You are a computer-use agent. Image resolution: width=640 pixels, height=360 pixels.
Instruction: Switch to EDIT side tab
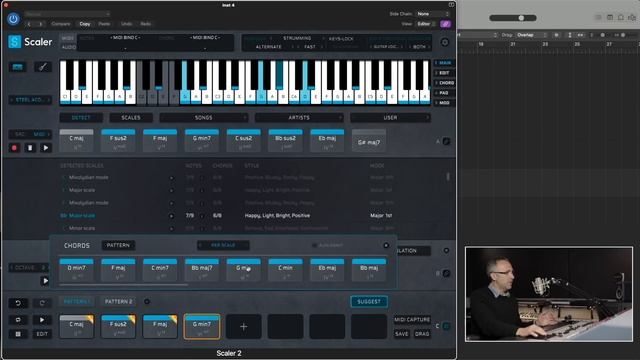[444, 73]
